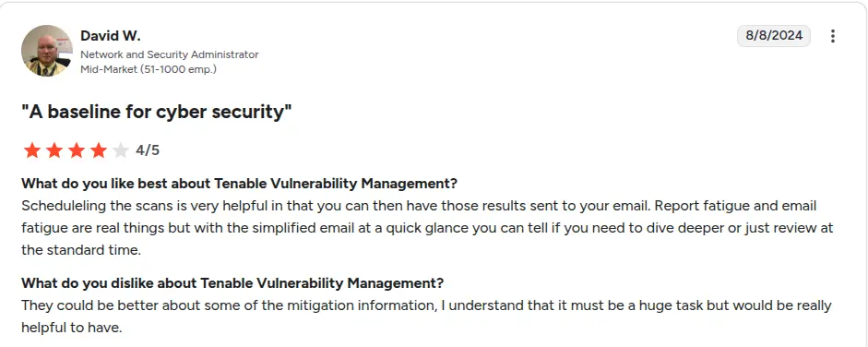
Task: Click the Mid-Market (51-1000 emp.) company size label
Action: 149,70
